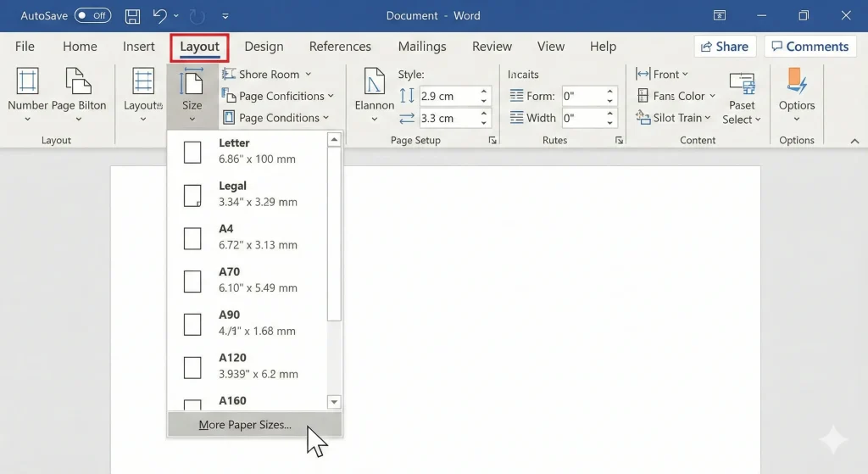Open the Fans Color dropdown

coord(676,96)
